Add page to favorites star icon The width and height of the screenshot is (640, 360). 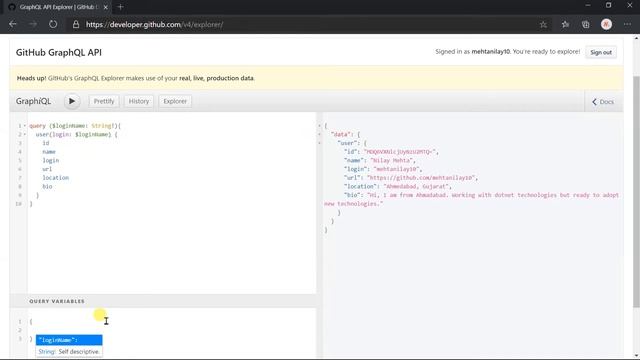543,24
